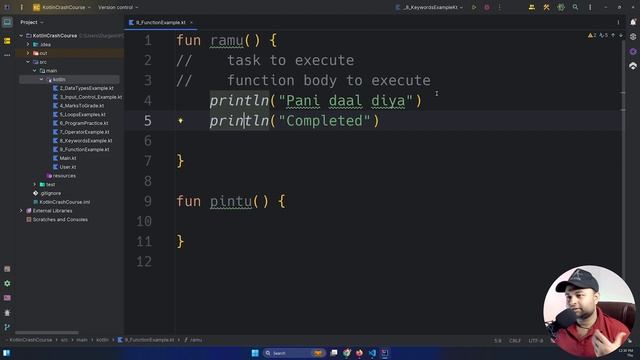Click the warnings count indicator
640x360 pixels.
coord(592,36)
